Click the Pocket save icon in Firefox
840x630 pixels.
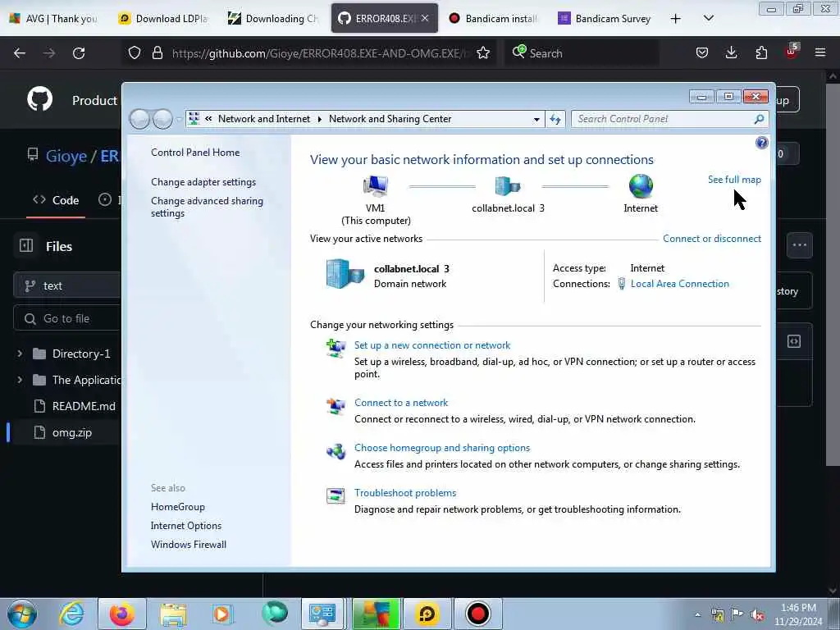click(702, 53)
